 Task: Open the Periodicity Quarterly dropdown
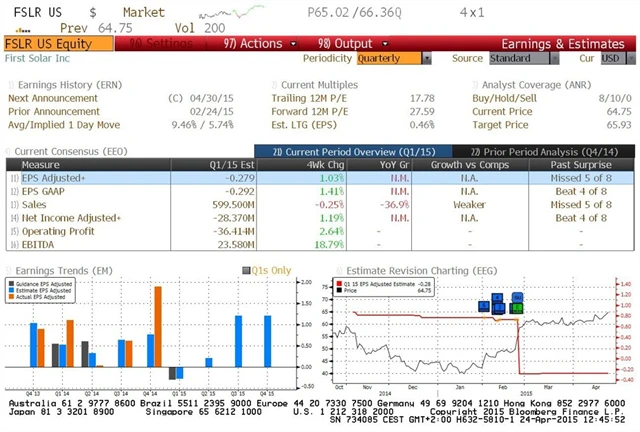click(392, 58)
